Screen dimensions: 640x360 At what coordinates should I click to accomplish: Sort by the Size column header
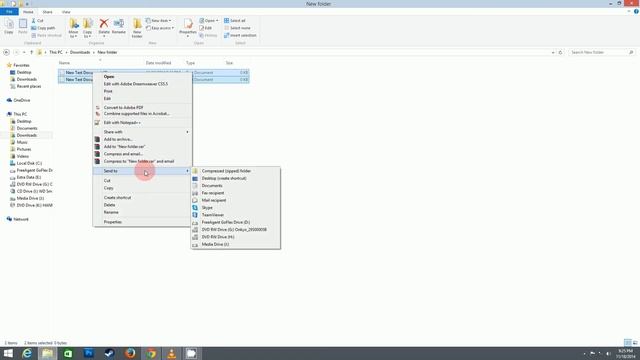click(229, 63)
